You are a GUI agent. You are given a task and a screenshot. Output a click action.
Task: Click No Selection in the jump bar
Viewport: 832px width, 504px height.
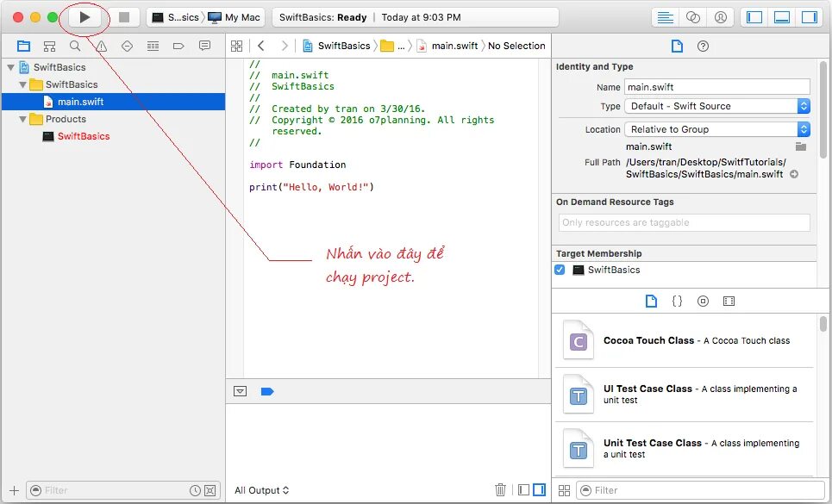[x=516, y=47]
